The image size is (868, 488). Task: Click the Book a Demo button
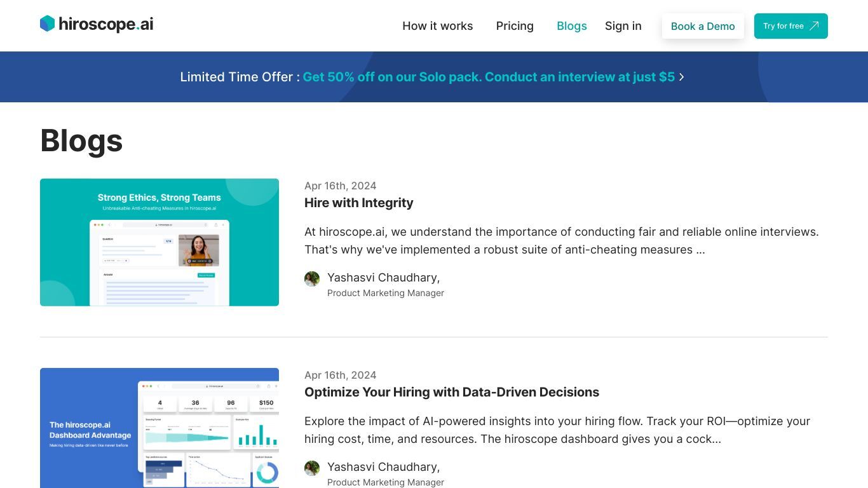click(703, 26)
